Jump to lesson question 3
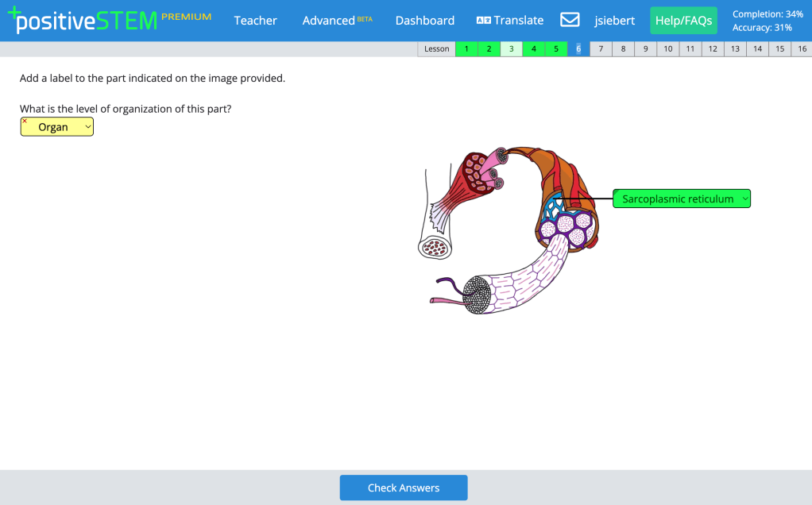812x505 pixels. (511, 49)
